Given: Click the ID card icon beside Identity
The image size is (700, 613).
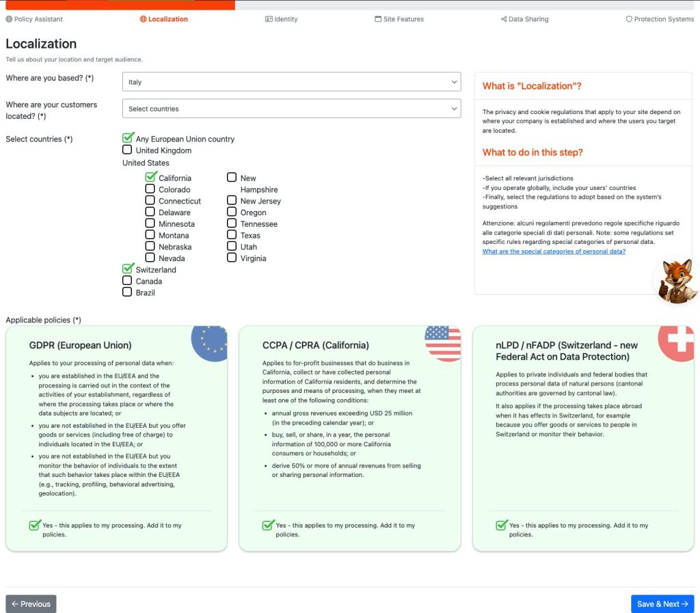Looking at the screenshot, I should point(269,19).
